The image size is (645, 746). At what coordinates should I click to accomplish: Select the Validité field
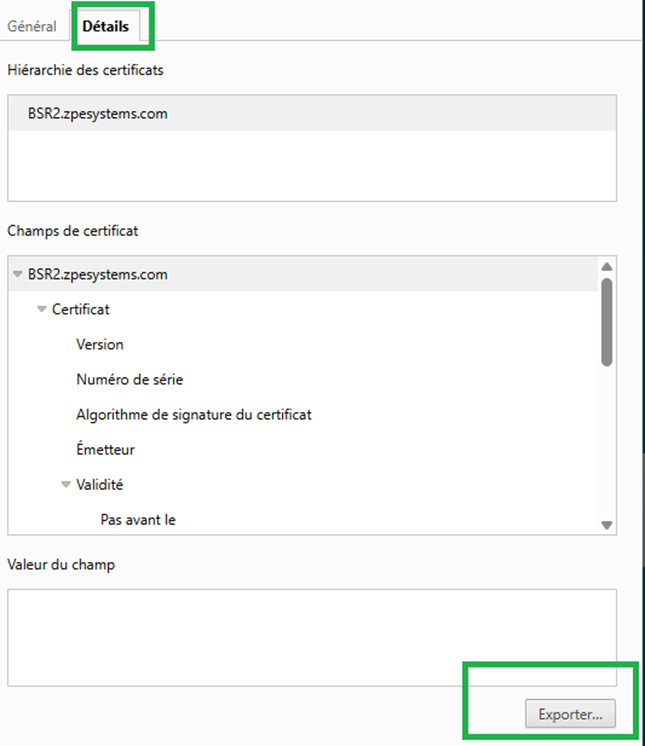click(99, 484)
